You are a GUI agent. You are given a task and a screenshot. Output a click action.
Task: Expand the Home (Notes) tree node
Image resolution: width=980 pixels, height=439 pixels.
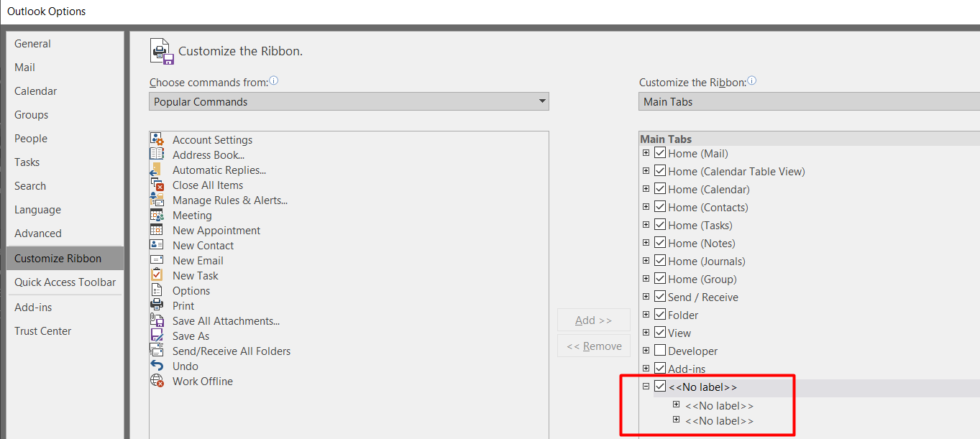pos(646,242)
